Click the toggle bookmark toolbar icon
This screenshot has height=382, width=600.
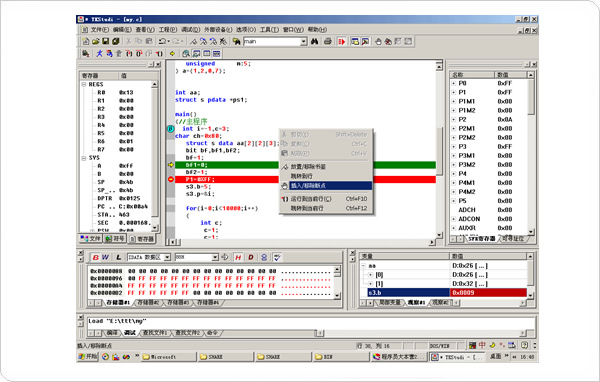(194, 41)
